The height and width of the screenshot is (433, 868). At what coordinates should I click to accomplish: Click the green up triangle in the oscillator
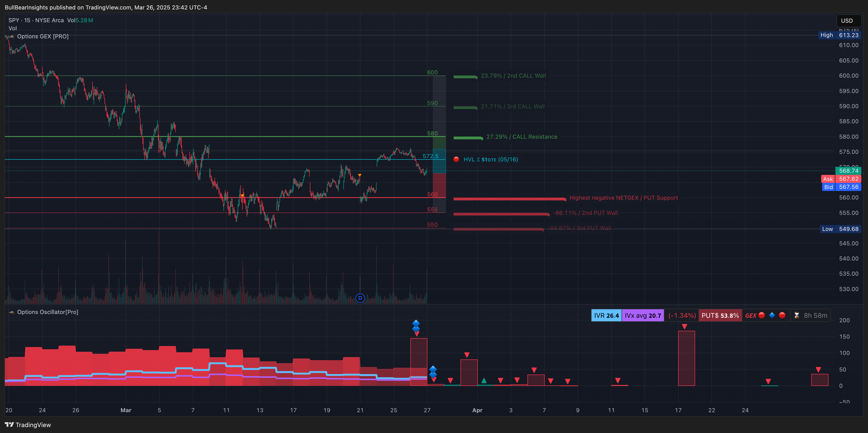pos(484,381)
